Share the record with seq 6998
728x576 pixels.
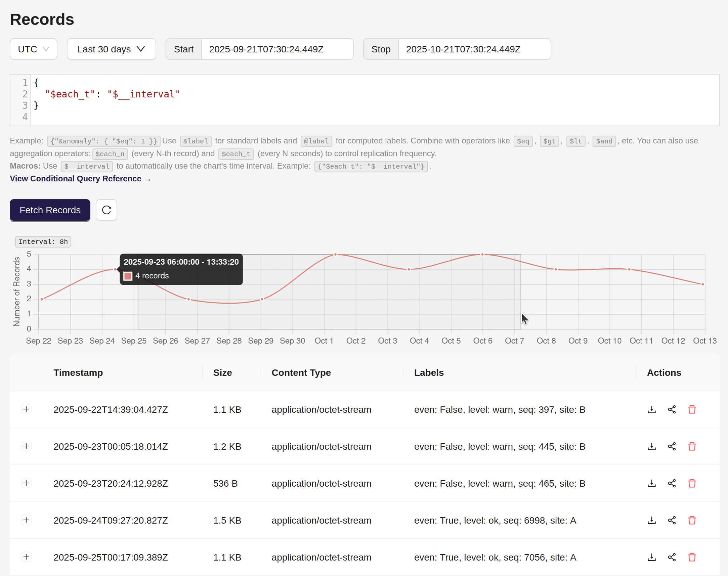[x=672, y=520]
